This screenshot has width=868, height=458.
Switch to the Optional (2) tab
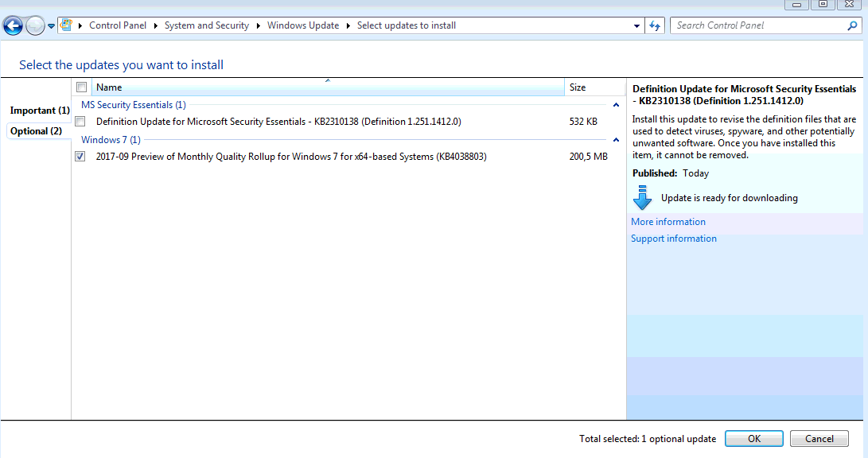[x=36, y=131]
